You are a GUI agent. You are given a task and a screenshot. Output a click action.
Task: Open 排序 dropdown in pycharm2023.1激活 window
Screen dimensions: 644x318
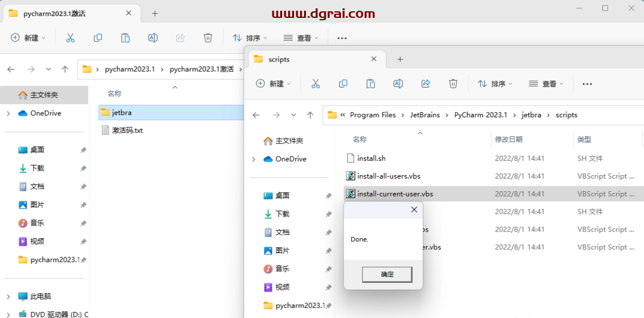coord(250,38)
